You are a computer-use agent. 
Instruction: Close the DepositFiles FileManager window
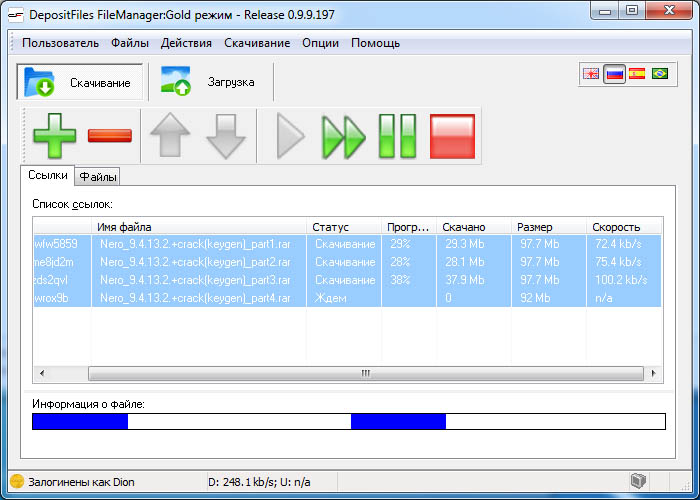(x=669, y=11)
